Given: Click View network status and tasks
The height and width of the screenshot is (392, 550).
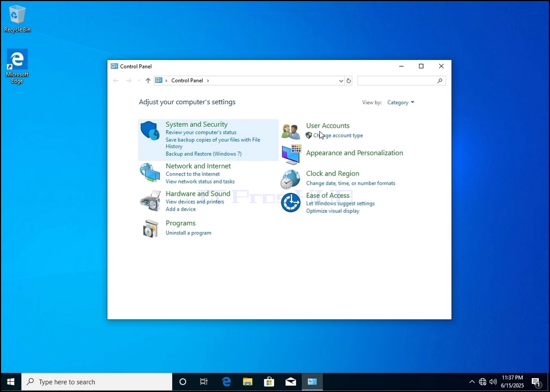Looking at the screenshot, I should pyautogui.click(x=200, y=181).
